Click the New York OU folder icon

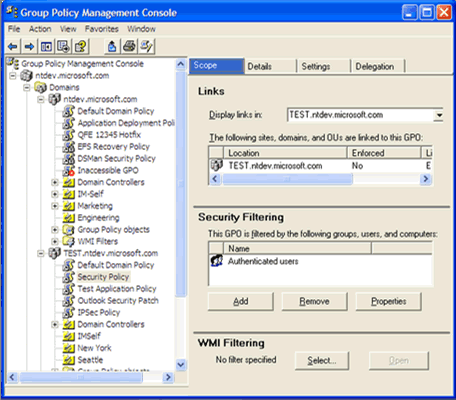pyautogui.click(x=68, y=348)
